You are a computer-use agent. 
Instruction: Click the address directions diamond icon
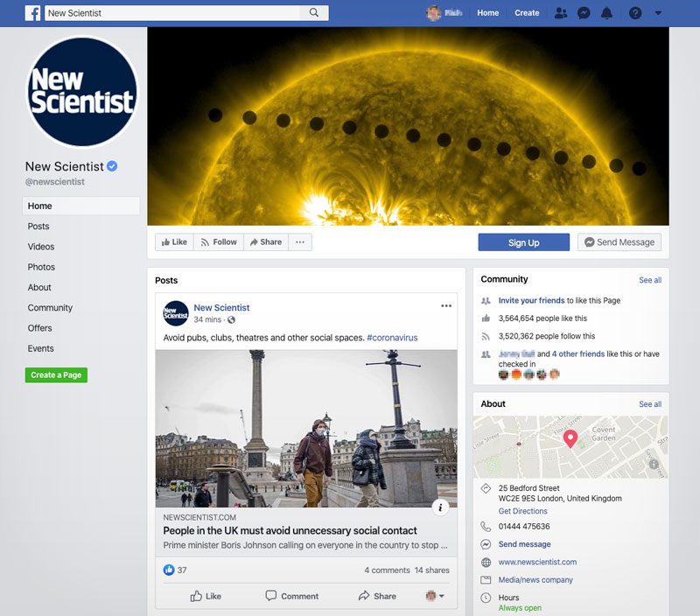tap(486, 488)
